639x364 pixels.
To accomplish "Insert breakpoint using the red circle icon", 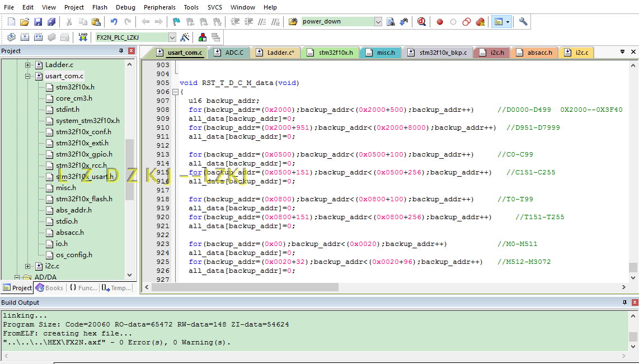I will tap(440, 22).
